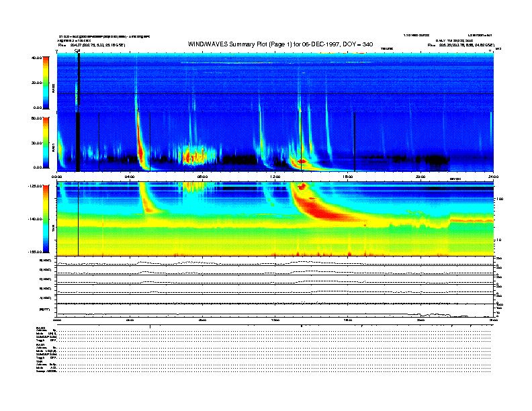Click the horizontal black line across RAD2 spectrogram
The image size is (532, 411).
tap(275, 93)
